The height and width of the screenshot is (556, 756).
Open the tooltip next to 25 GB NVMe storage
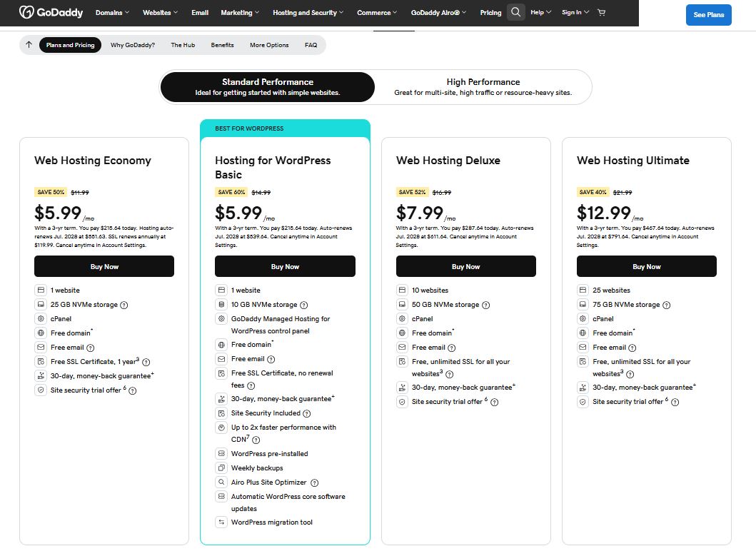124,305
